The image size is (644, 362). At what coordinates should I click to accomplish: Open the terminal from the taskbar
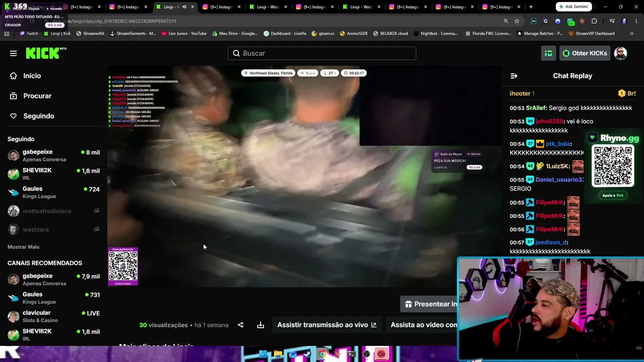(x=352, y=354)
